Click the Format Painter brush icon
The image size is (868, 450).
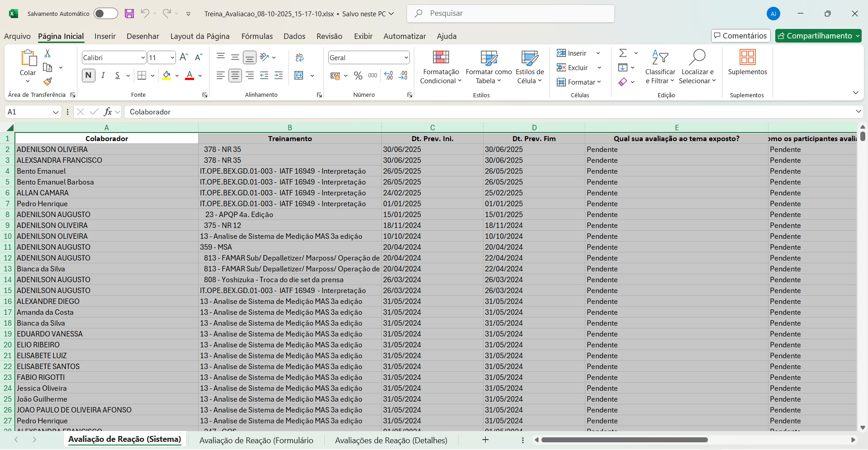point(47,81)
